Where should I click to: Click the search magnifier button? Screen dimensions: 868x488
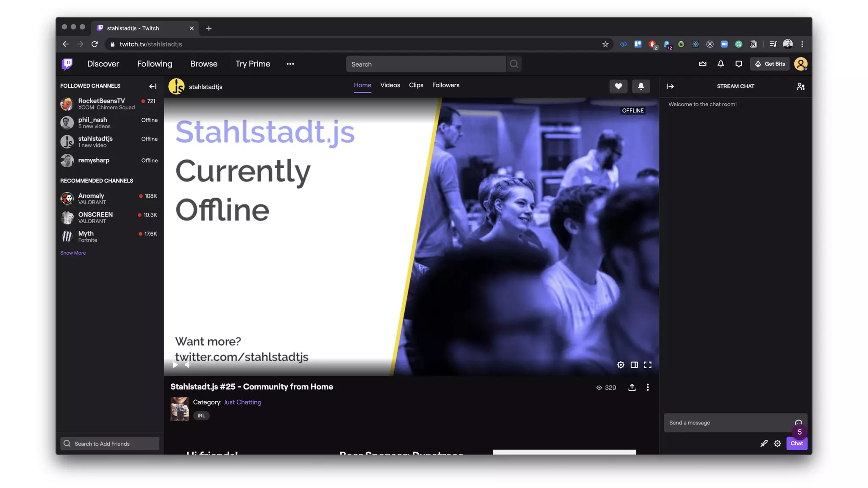pyautogui.click(x=514, y=64)
